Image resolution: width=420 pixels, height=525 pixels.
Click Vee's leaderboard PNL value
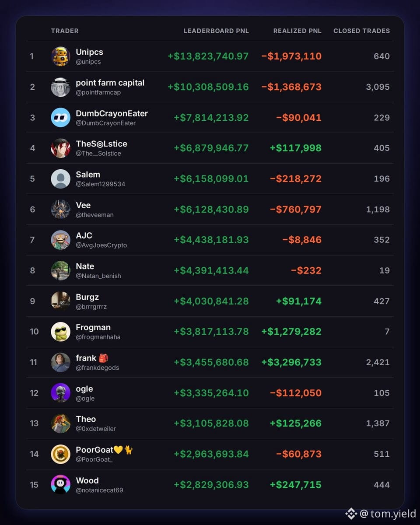tap(211, 209)
